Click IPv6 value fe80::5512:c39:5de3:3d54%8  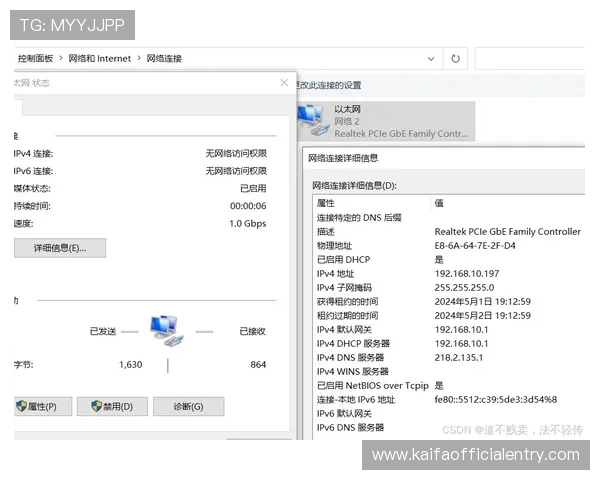point(496,400)
